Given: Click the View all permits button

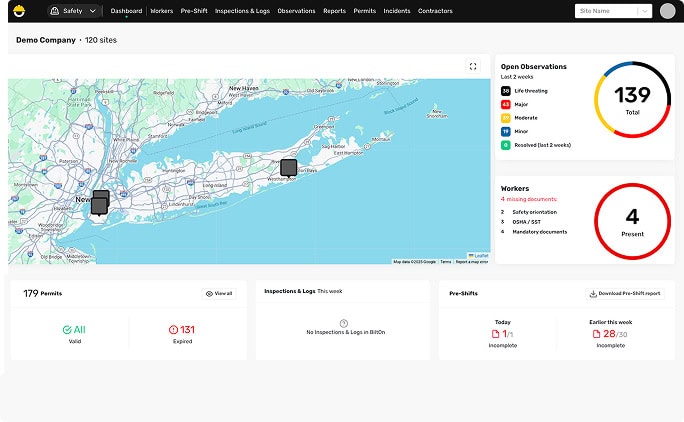Looking at the screenshot, I should point(219,293).
